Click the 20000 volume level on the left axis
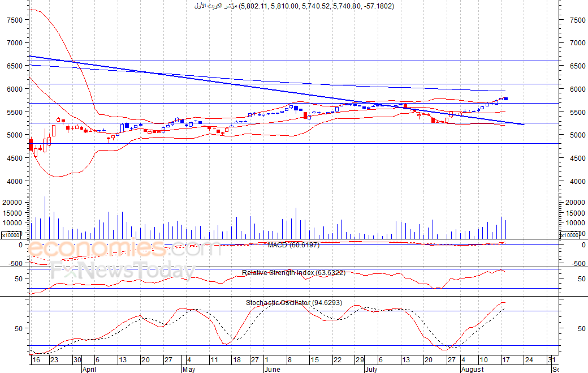Screen dimensions: 588x373 [x=12, y=203]
